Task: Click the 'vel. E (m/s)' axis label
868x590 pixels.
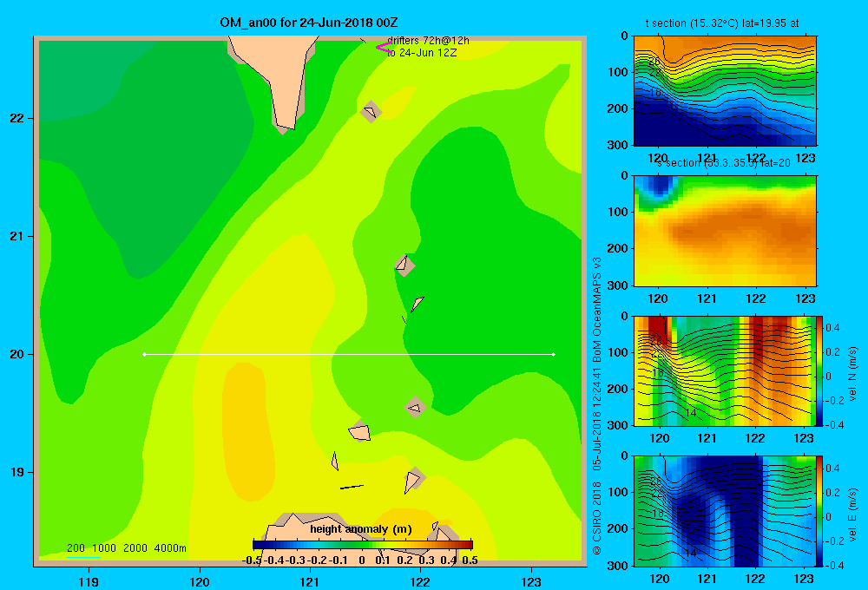Action: click(x=853, y=513)
